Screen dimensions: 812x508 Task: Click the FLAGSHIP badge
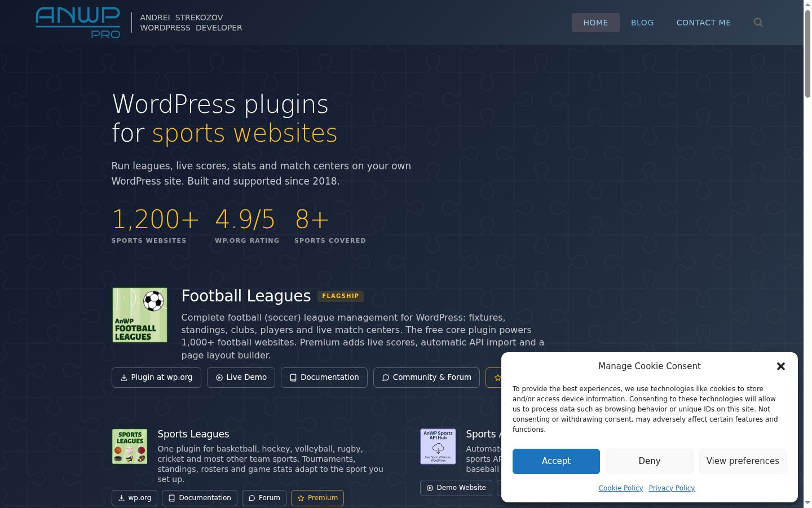click(x=341, y=296)
